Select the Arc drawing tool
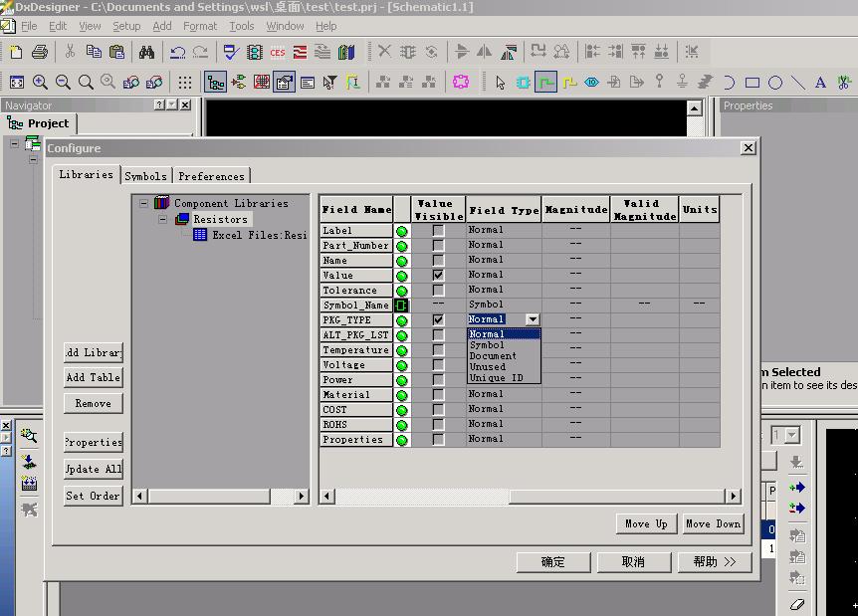The width and height of the screenshot is (858, 616). [x=729, y=83]
